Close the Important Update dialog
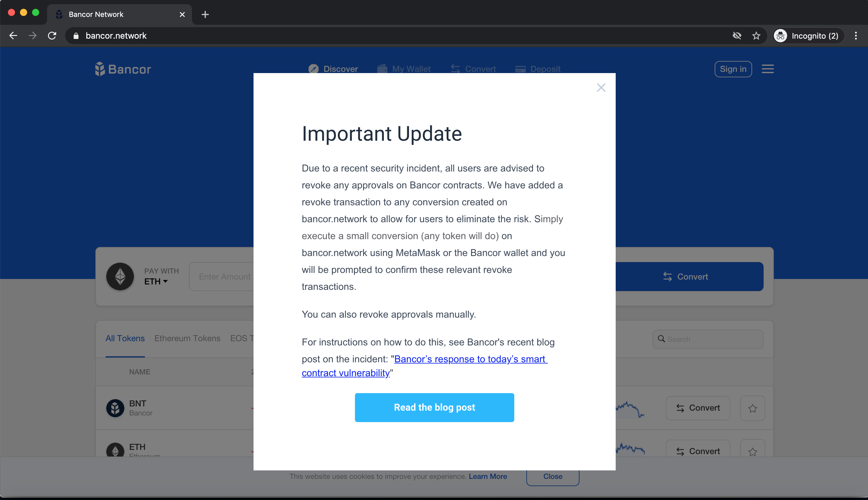Viewport: 868px width, 500px height. tap(601, 88)
